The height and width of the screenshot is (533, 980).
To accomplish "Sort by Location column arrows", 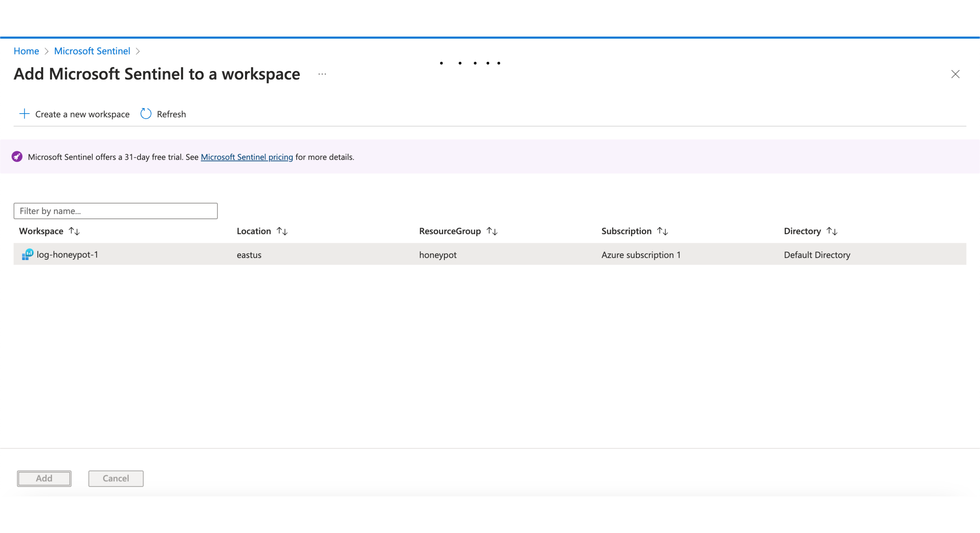I will [282, 231].
